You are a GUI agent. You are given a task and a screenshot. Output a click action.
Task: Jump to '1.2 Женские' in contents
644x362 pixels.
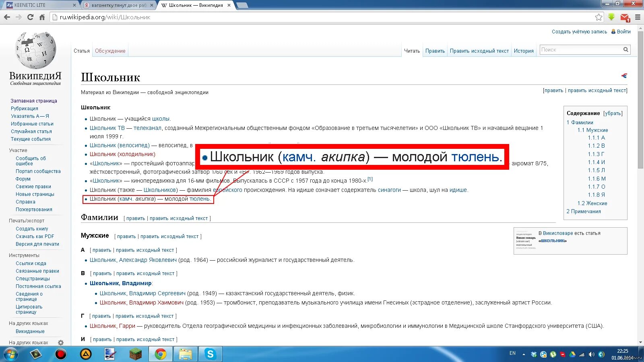592,204
